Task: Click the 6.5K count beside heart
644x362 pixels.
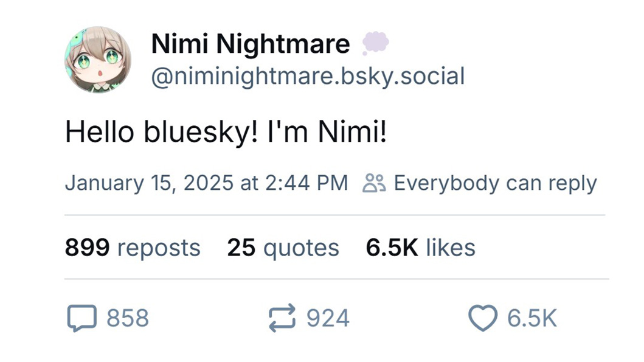Action: click(x=532, y=318)
